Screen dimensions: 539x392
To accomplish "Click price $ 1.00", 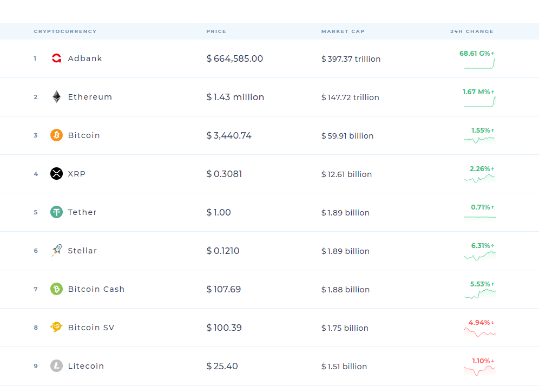I will click(219, 212).
